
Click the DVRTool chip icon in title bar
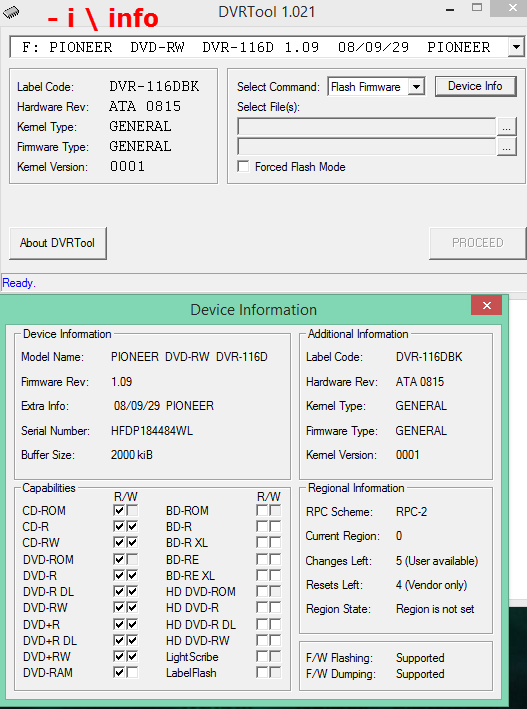pos(11,12)
